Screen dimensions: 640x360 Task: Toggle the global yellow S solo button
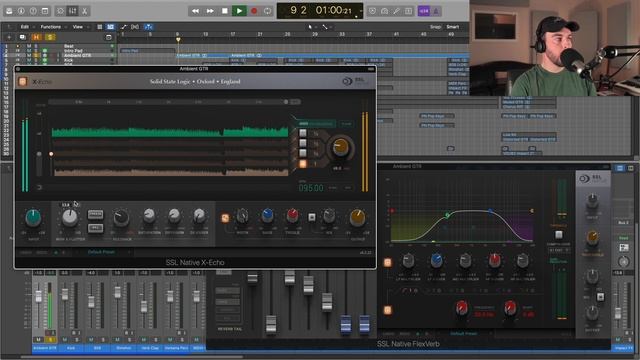click(x=50, y=37)
